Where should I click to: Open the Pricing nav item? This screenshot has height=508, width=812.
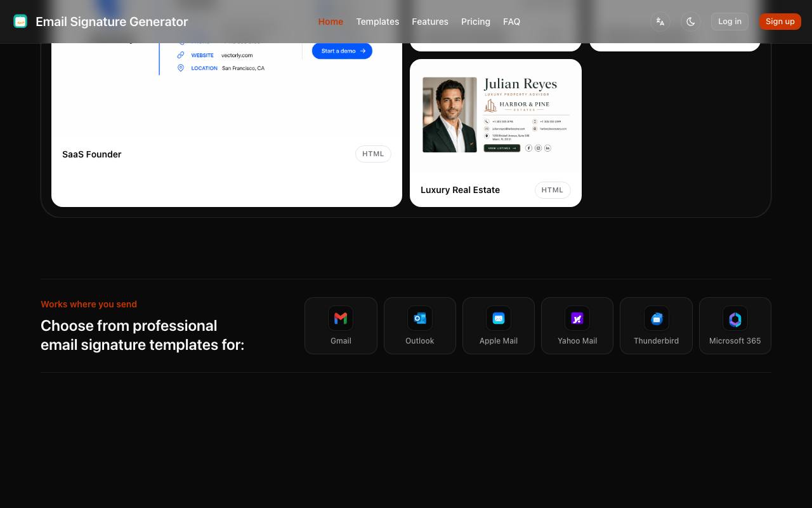476,22
